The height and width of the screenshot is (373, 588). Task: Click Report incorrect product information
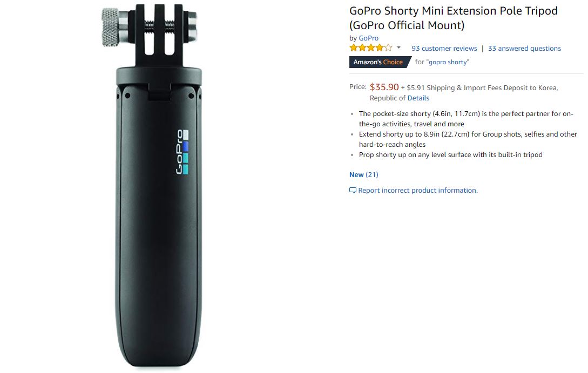point(418,191)
